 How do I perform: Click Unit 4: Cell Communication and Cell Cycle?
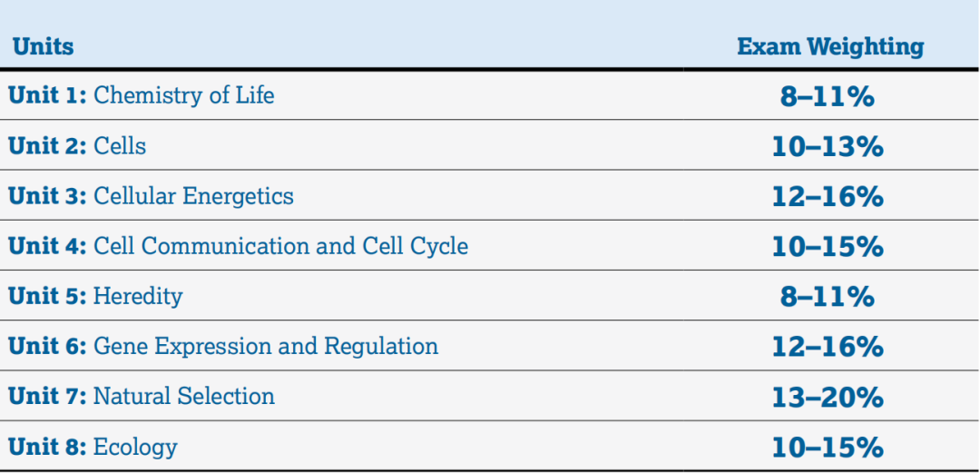click(x=239, y=245)
